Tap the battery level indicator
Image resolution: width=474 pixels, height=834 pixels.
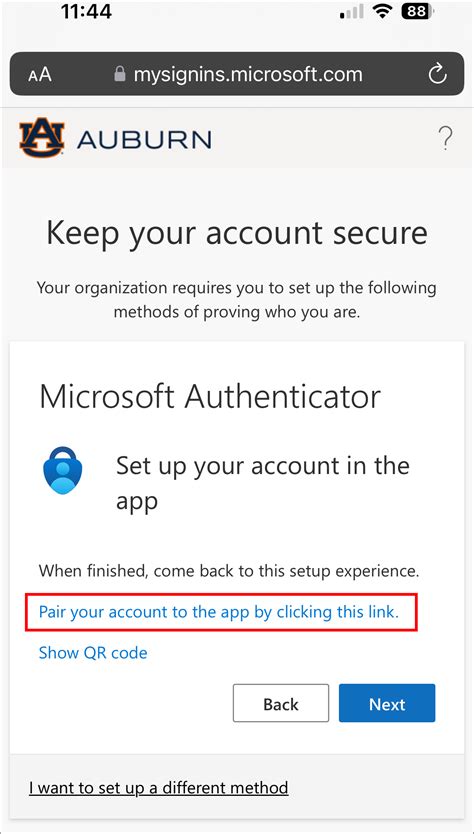coord(418,11)
